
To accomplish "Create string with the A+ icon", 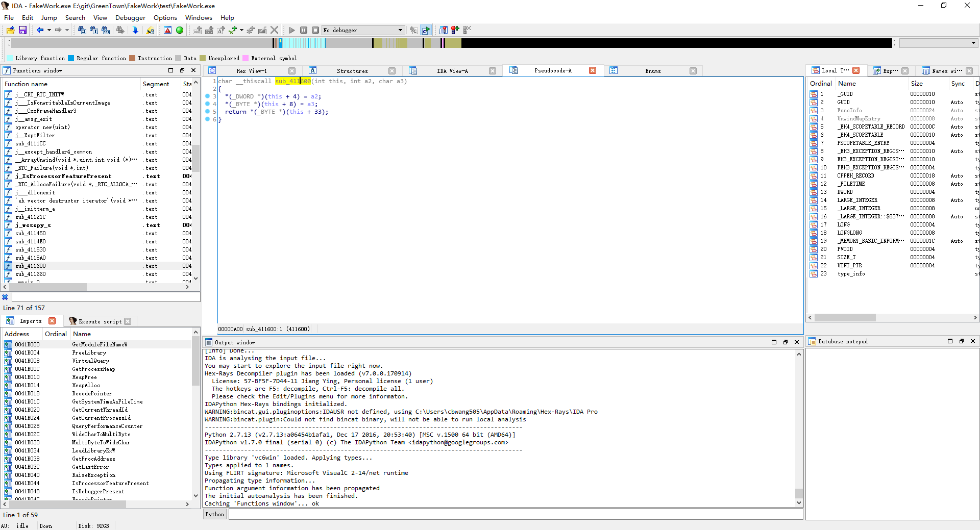I will [221, 30].
